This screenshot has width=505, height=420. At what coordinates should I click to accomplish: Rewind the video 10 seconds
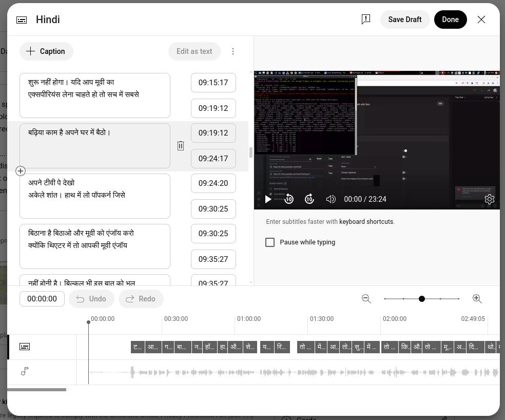click(289, 199)
